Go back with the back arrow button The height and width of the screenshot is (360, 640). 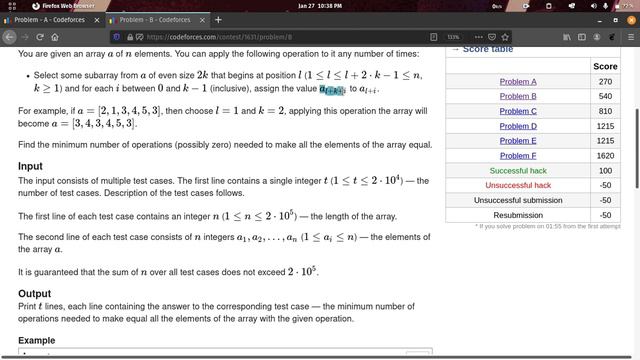pyautogui.click(x=9, y=37)
